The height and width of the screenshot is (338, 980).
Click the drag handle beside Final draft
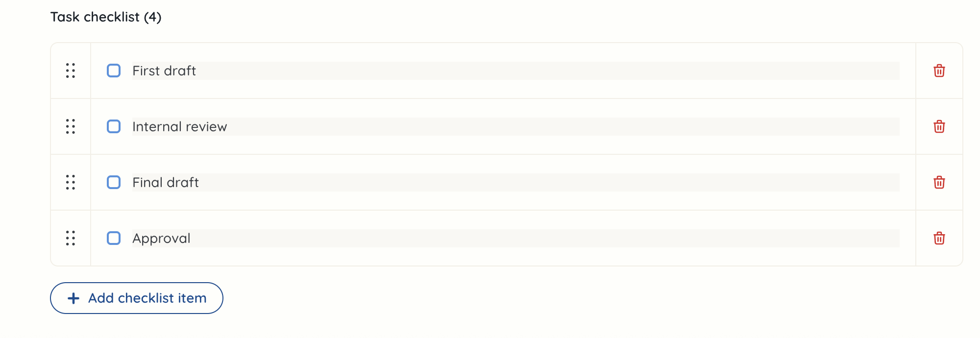[x=71, y=182]
